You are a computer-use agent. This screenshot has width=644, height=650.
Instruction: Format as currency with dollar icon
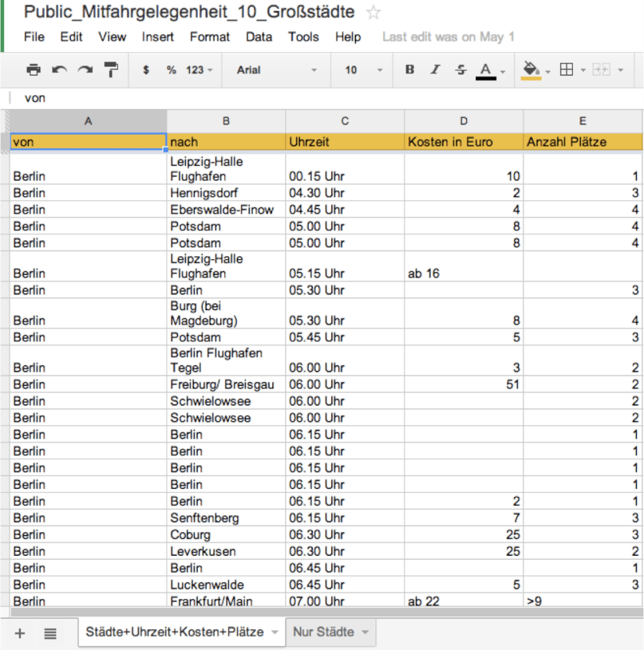[146, 70]
